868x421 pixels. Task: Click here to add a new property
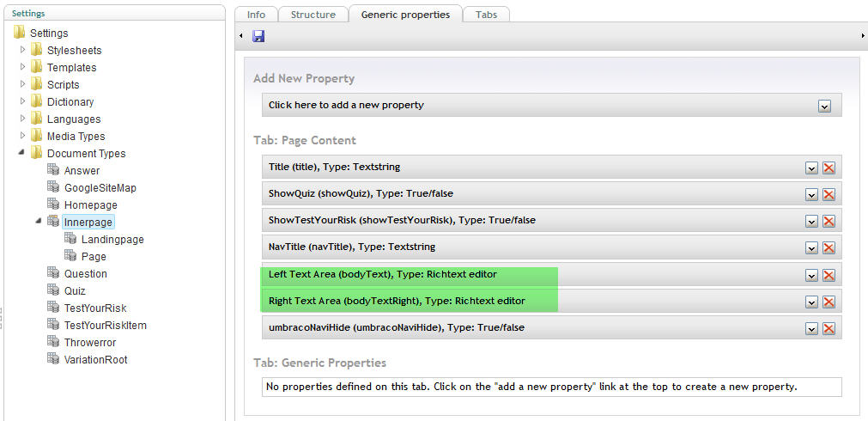346,105
